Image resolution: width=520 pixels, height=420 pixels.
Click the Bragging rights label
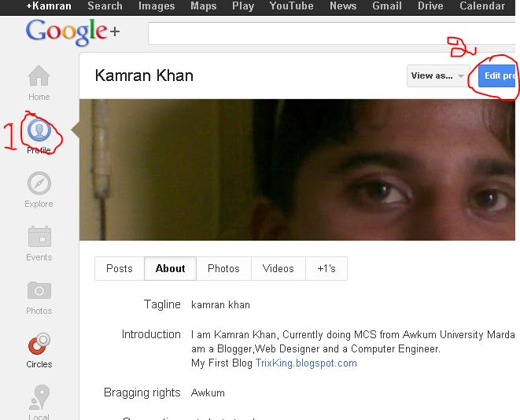(x=142, y=392)
